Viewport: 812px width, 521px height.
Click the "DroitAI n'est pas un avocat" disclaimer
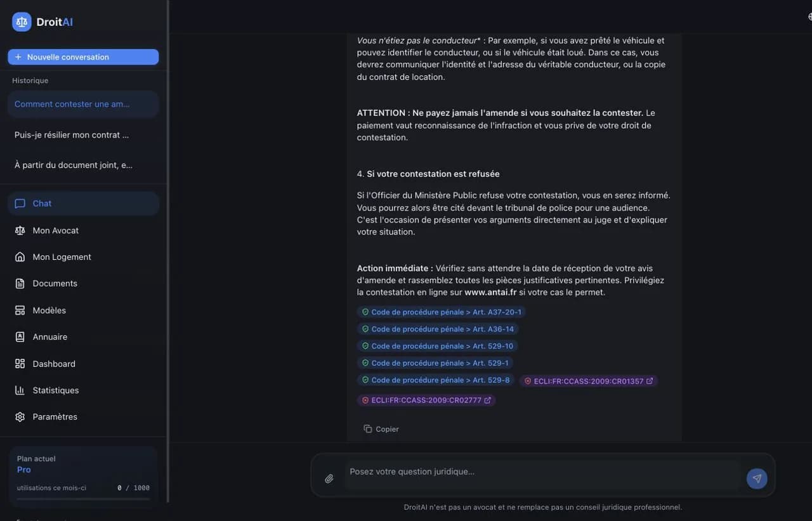pos(543,507)
